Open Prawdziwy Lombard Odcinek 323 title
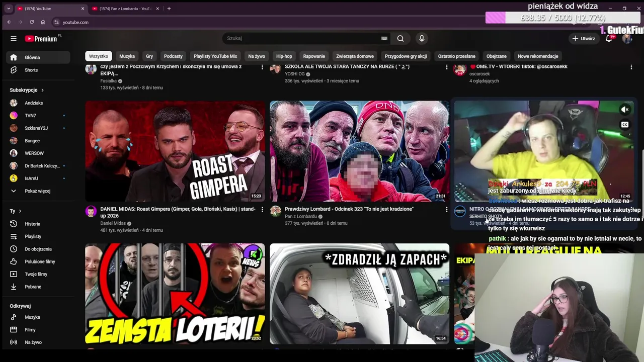Image resolution: width=644 pixels, height=362 pixels. pos(349,209)
